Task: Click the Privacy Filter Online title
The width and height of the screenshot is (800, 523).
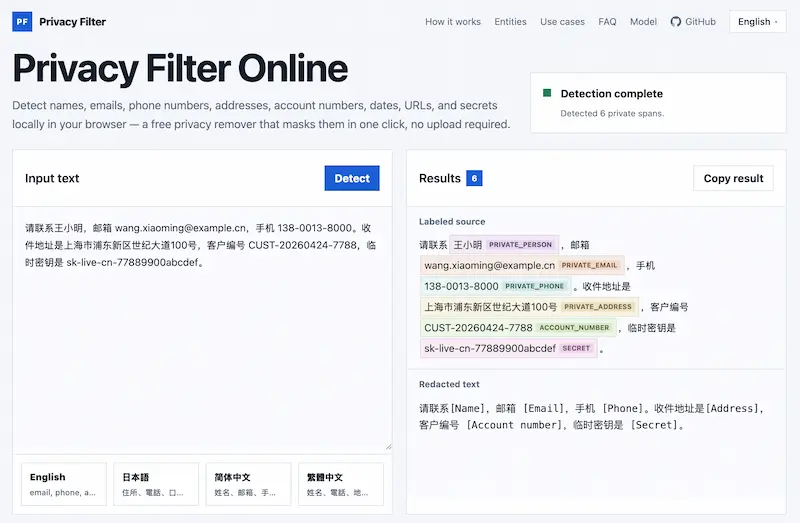Action: (x=180, y=68)
